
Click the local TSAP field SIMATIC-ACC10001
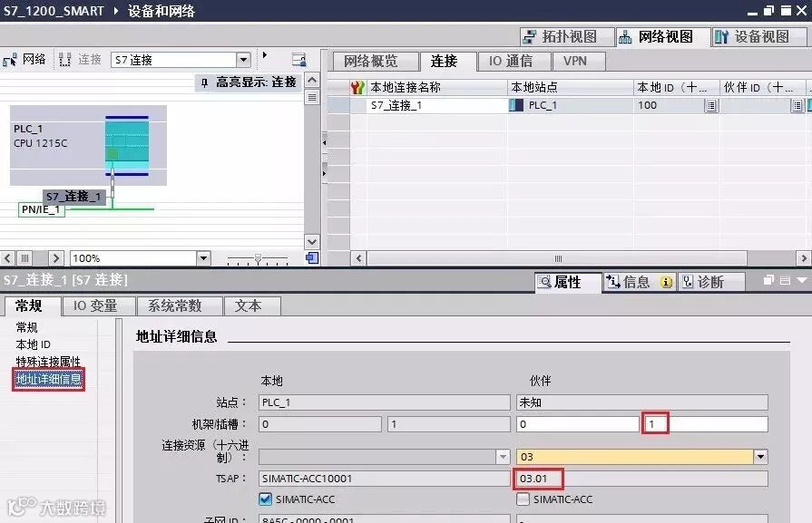point(385,479)
